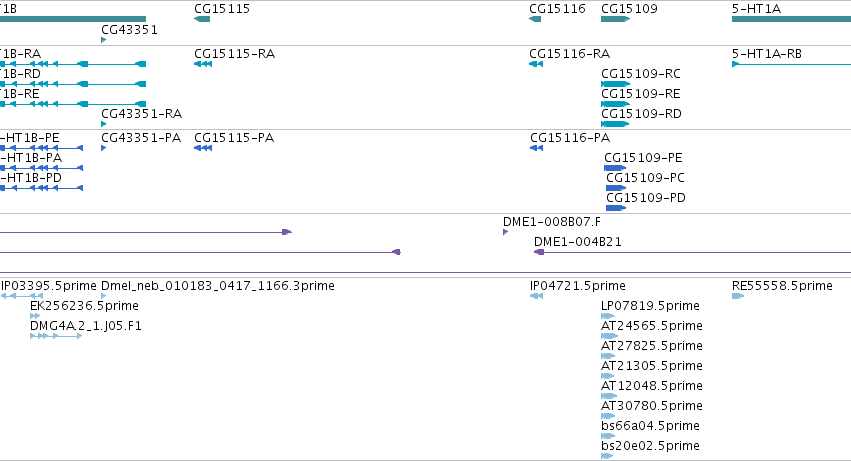Select transcript CG15116-RA label
Image resolution: width=851 pixels, height=461 pixels.
coord(569,54)
